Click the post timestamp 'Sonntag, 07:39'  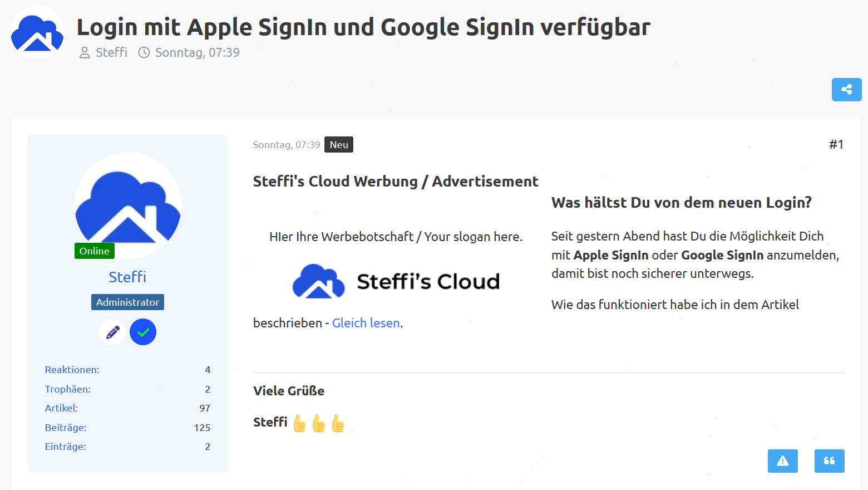[286, 145]
